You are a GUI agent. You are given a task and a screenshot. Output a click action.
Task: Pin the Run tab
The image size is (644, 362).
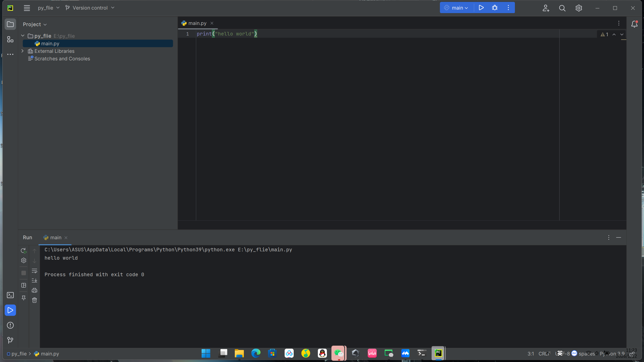click(23, 298)
